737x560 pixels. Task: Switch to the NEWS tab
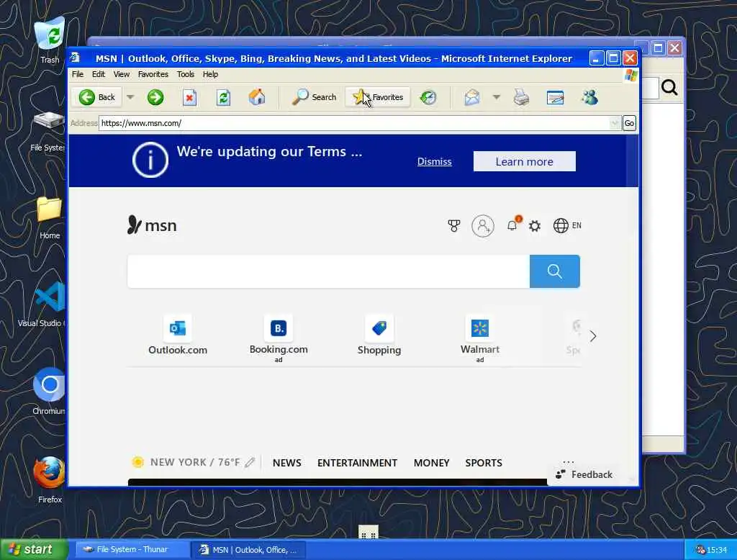(286, 463)
